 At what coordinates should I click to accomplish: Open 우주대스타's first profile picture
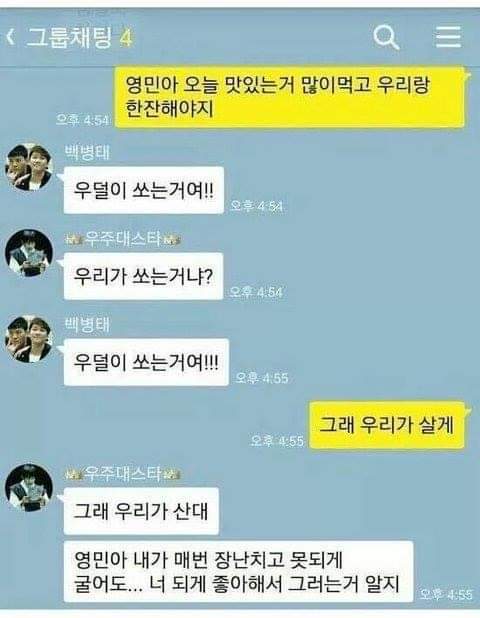29,253
